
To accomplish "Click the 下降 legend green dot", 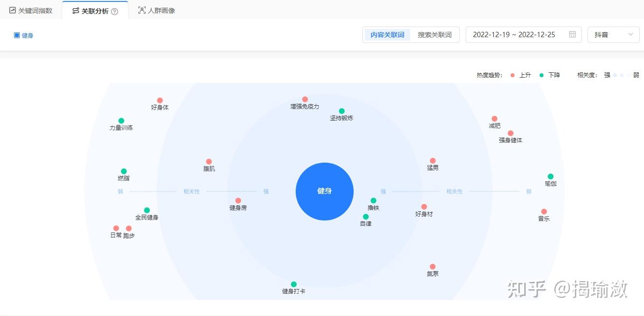I will pyautogui.click(x=542, y=75).
